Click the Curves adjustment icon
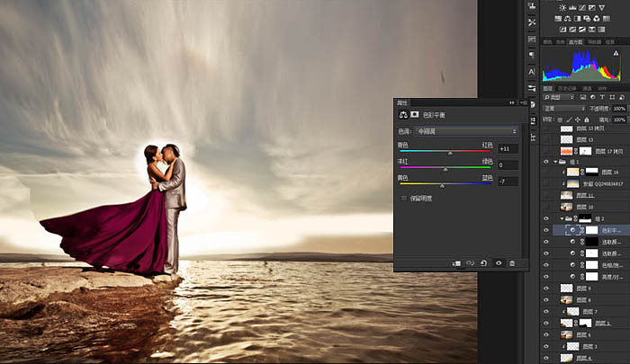The height and width of the screenshot is (364, 630). (582, 7)
